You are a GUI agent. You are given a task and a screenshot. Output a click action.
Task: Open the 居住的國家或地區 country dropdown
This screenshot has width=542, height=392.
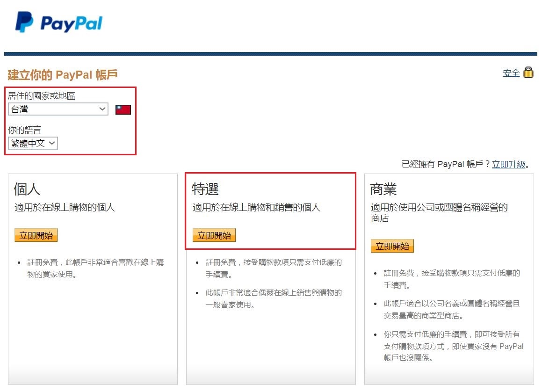click(x=58, y=109)
